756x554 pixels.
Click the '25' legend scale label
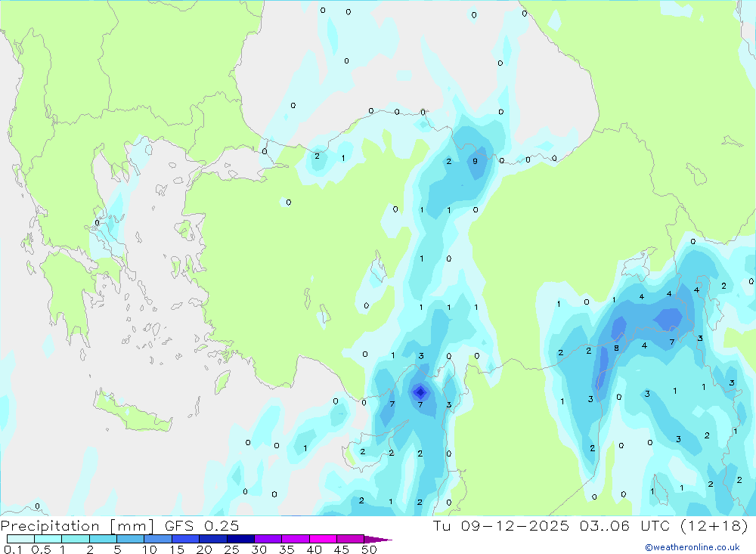pyautogui.click(x=231, y=549)
